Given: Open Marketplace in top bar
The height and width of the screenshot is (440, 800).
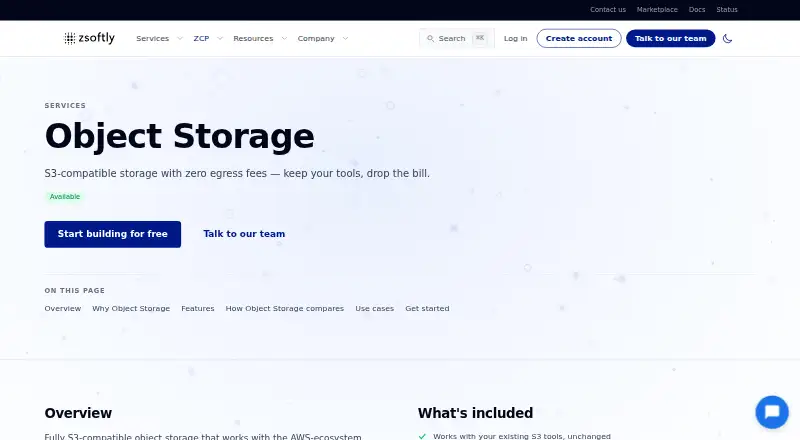Looking at the screenshot, I should [657, 10].
